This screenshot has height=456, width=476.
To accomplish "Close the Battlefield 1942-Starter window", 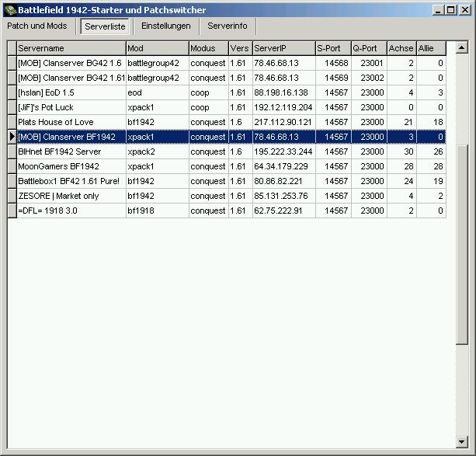I will [465, 10].
